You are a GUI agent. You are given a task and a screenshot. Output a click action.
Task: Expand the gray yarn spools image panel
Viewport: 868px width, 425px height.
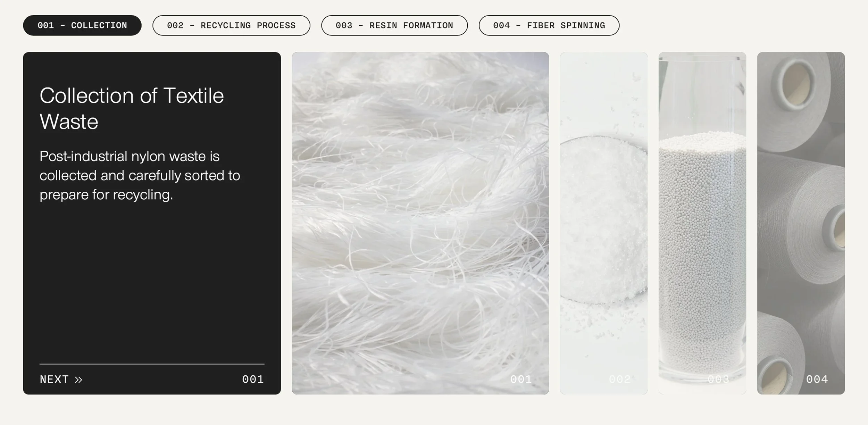click(801, 223)
